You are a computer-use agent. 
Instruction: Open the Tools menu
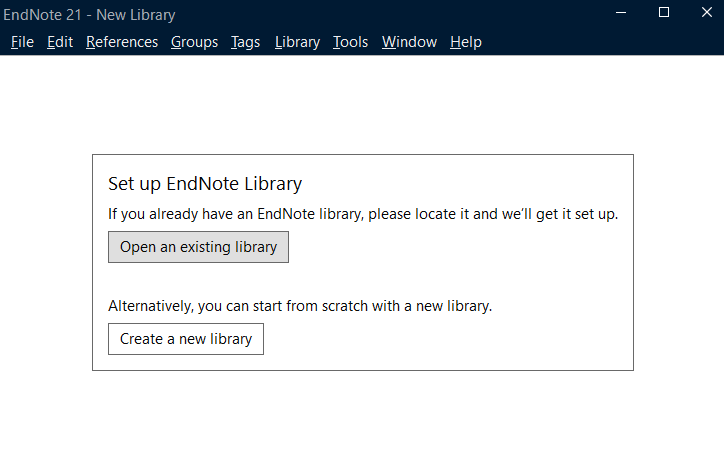pyautogui.click(x=350, y=42)
